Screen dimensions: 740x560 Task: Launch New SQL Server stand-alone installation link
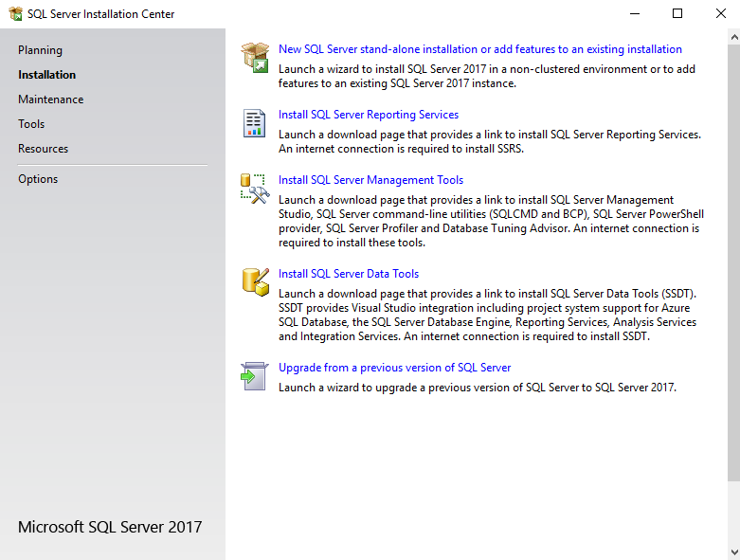click(x=480, y=49)
